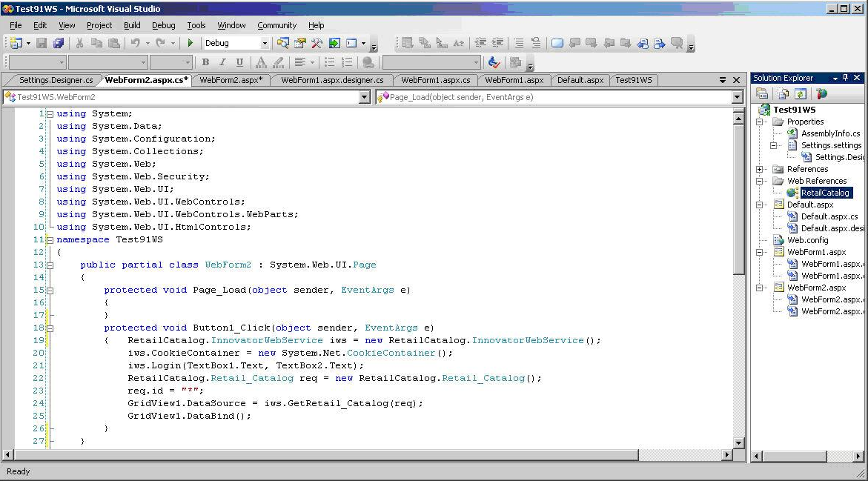Toggle a bookmark on the current line
The image size is (868, 481).
click(x=557, y=43)
